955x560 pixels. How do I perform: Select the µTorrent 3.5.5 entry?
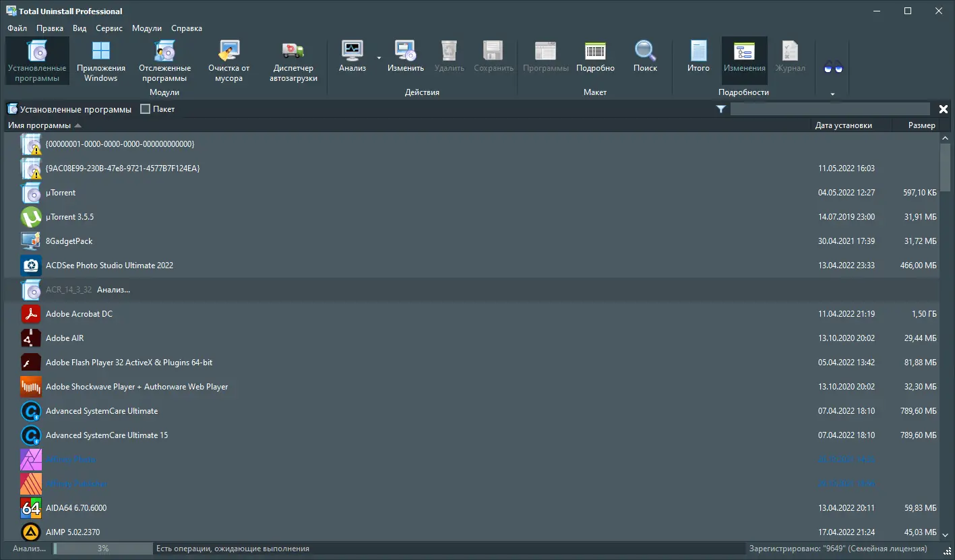tap(472, 217)
